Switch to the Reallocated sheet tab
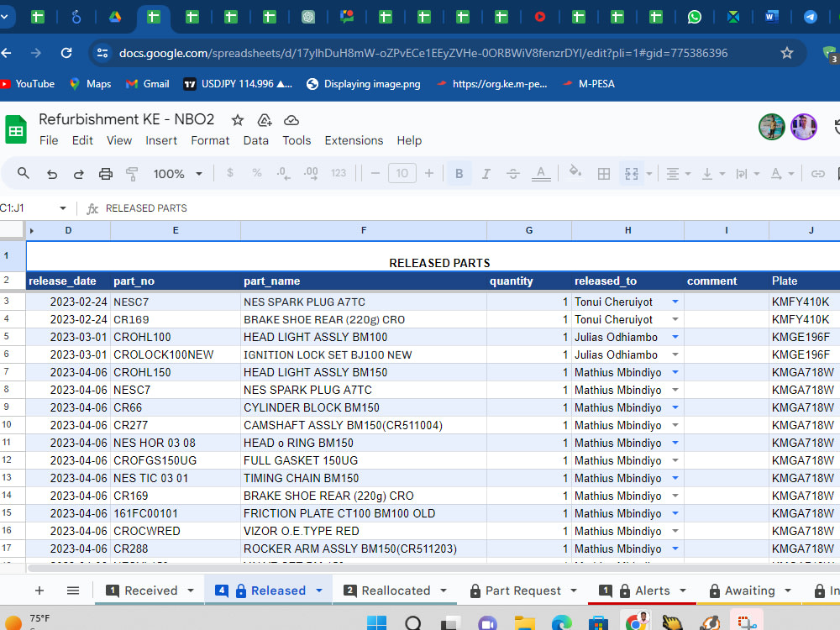The height and width of the screenshot is (630, 840). (x=396, y=591)
